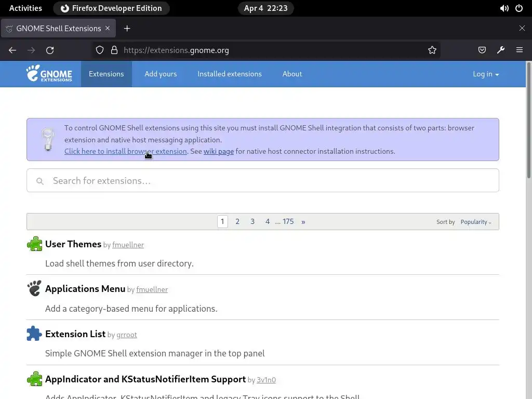
Task: Select current page 1 in pagination
Action: click(222, 221)
